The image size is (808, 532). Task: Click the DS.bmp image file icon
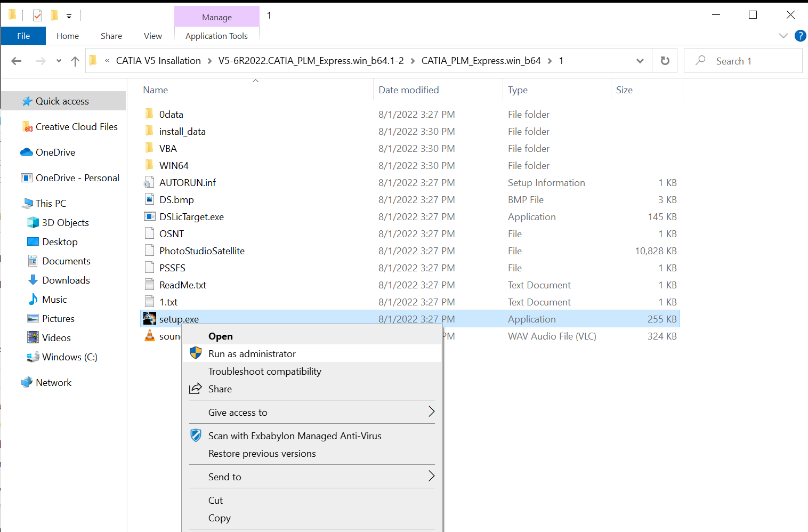click(x=150, y=199)
